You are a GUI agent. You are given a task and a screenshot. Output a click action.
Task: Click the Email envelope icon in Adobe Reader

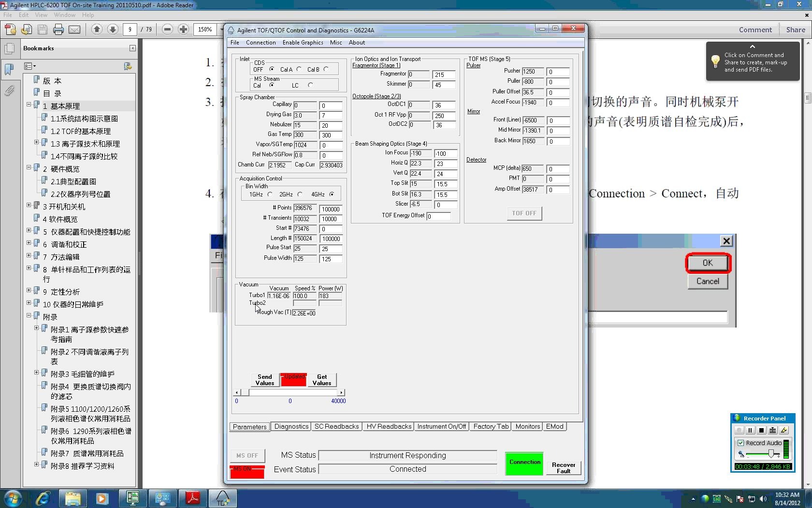(74, 30)
